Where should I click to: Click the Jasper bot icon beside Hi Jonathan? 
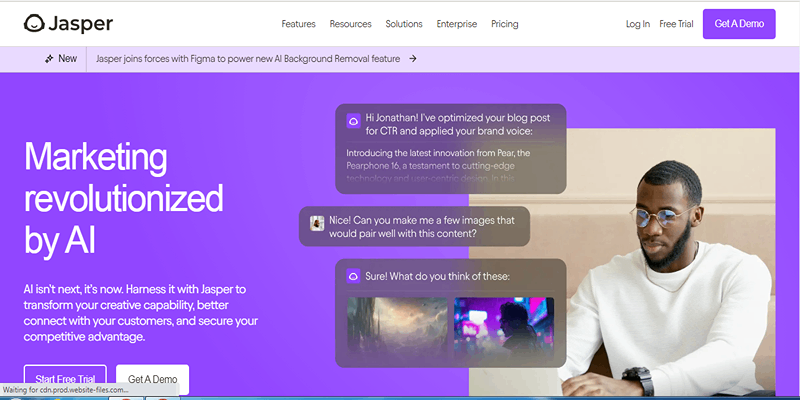point(353,121)
